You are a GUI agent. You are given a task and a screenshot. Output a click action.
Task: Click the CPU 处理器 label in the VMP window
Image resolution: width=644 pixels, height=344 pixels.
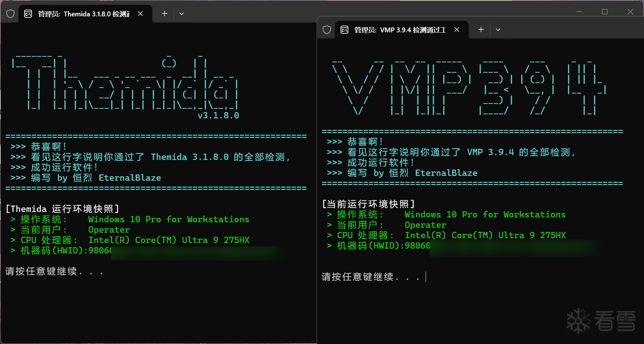click(365, 235)
